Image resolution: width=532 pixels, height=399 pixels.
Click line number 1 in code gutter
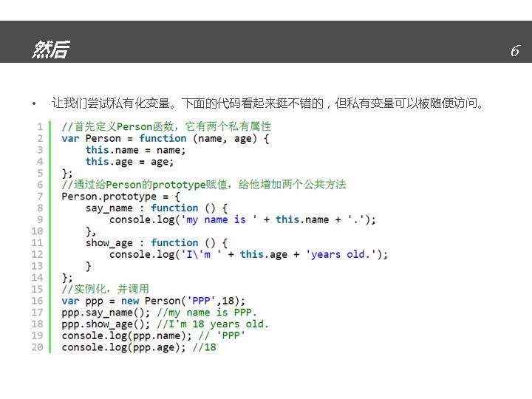(40, 126)
